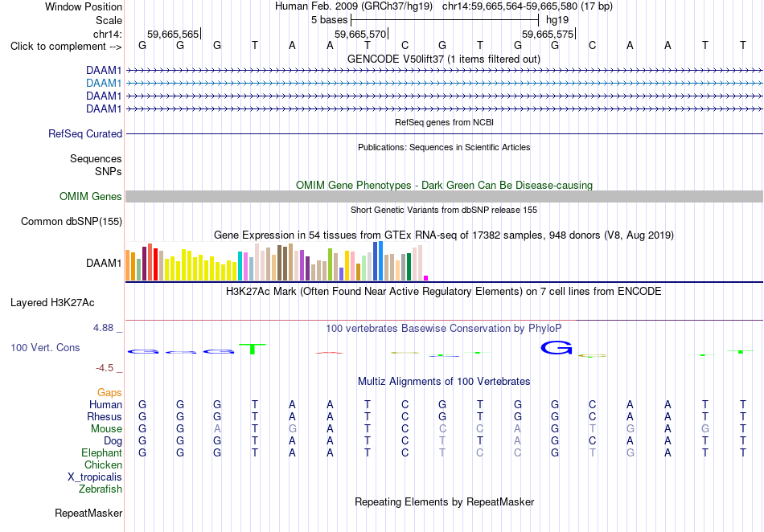Select the Chicken alignment row label
This screenshot has width=764, height=532.
click(x=103, y=465)
